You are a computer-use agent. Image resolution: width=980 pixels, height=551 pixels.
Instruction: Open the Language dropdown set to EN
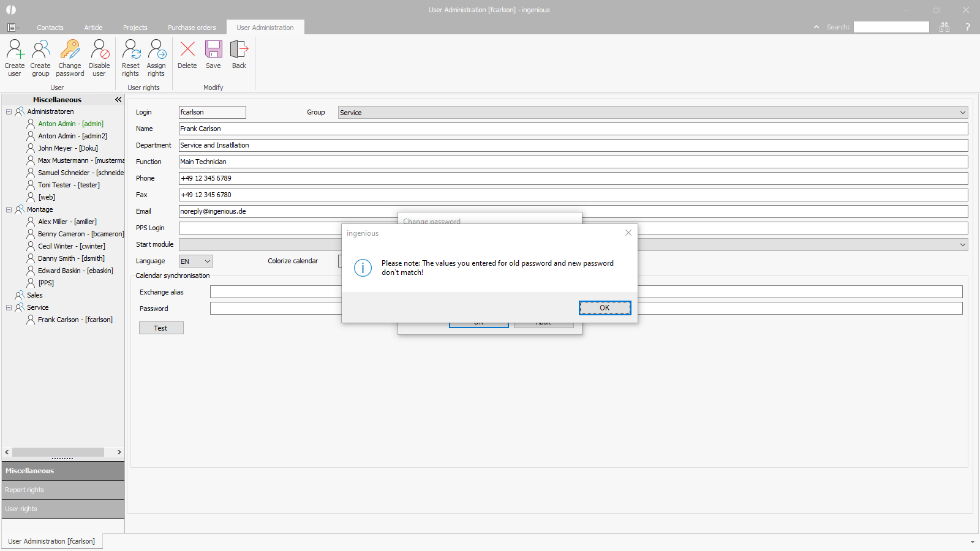tap(207, 261)
